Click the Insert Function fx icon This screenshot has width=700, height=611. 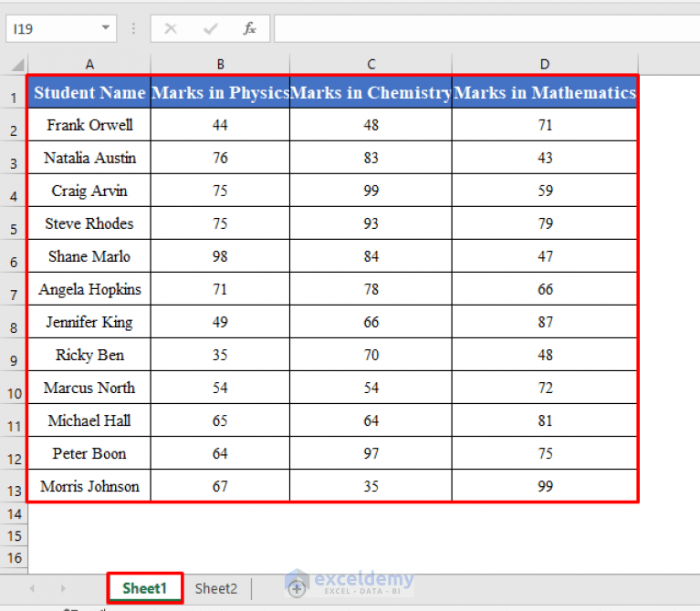249,29
